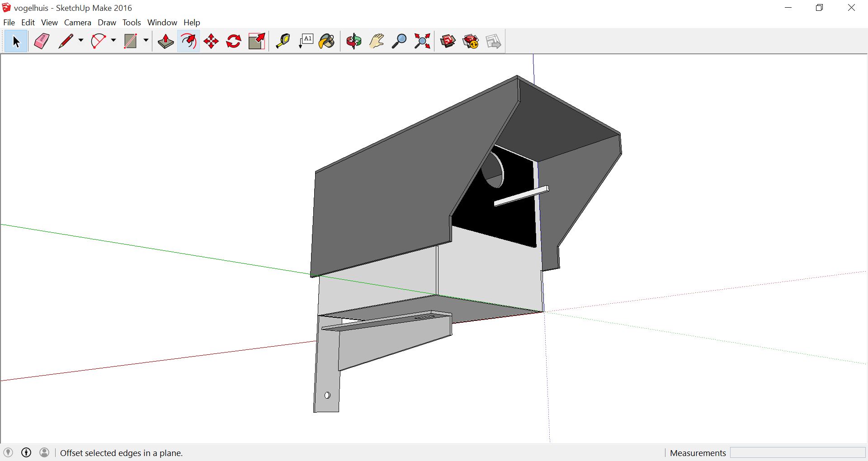
Task: Pick the Eraser tool
Action: click(x=42, y=42)
